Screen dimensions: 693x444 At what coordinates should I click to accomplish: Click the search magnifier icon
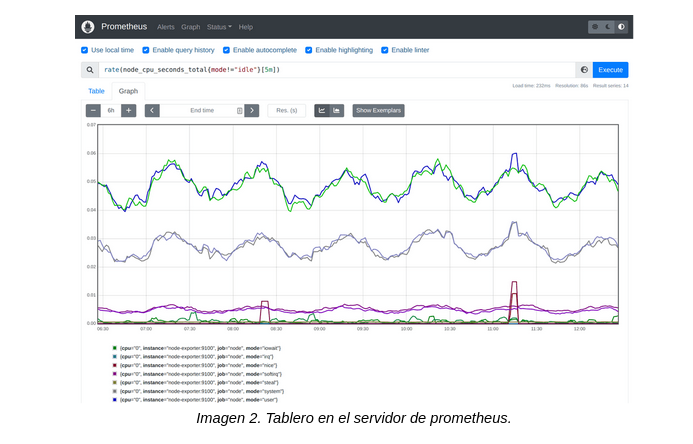pos(90,70)
